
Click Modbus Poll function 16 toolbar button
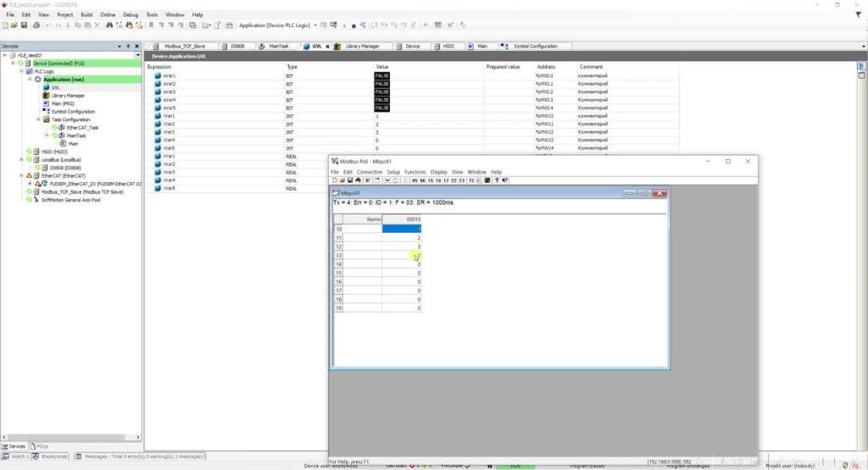click(438, 180)
